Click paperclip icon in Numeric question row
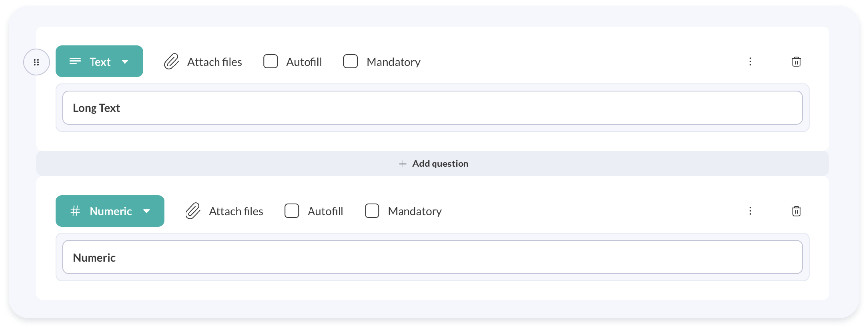 193,211
